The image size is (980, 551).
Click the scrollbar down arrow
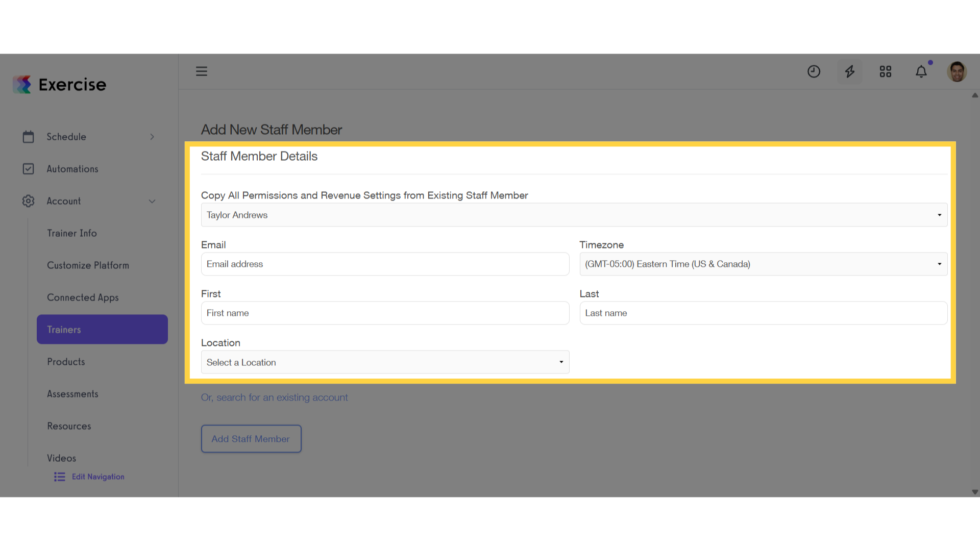pyautogui.click(x=975, y=492)
